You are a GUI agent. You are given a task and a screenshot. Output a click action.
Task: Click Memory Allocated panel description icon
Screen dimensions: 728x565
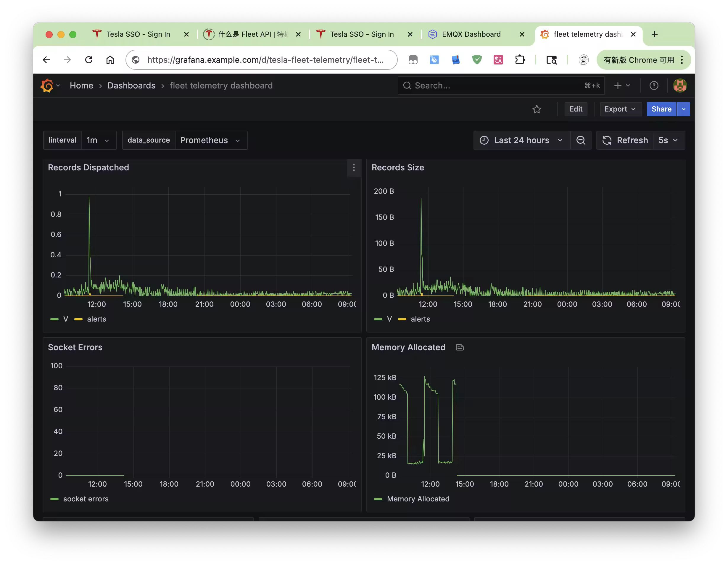tap(460, 348)
